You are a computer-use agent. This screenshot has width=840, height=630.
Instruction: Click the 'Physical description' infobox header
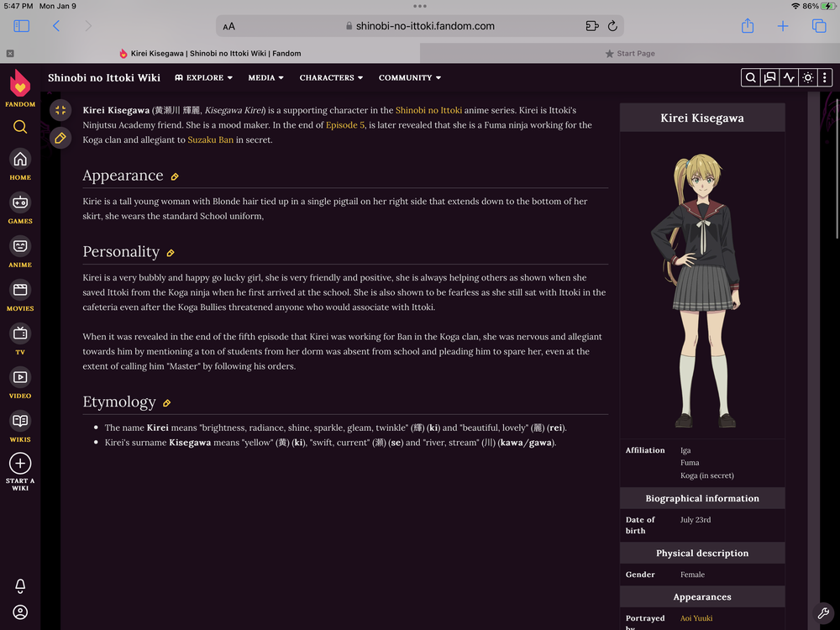click(x=702, y=553)
